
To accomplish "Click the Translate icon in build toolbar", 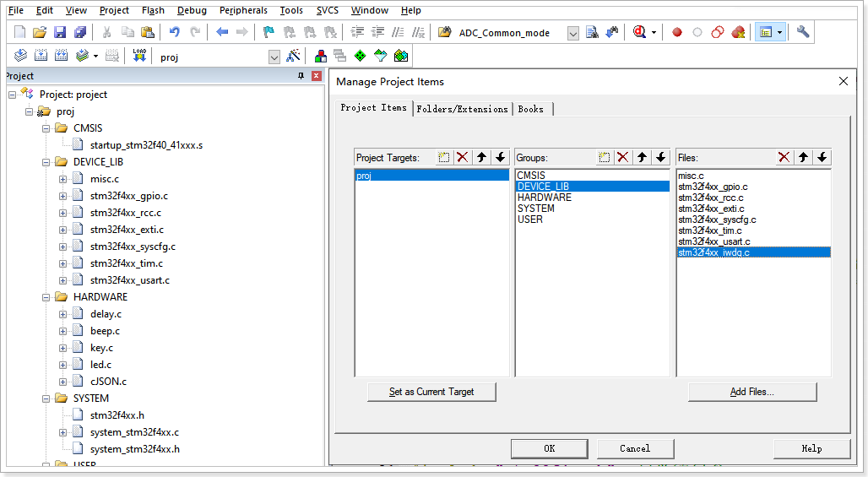I will tap(20, 56).
